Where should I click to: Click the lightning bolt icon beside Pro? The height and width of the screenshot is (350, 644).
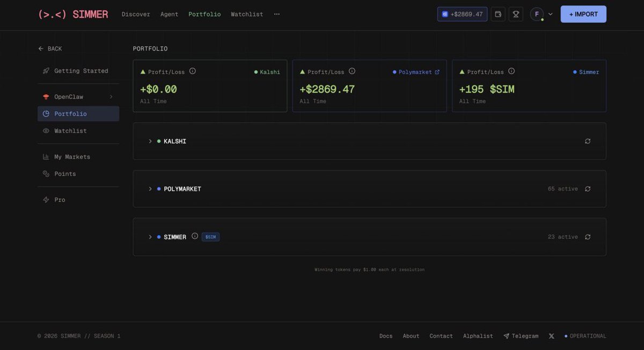46,200
